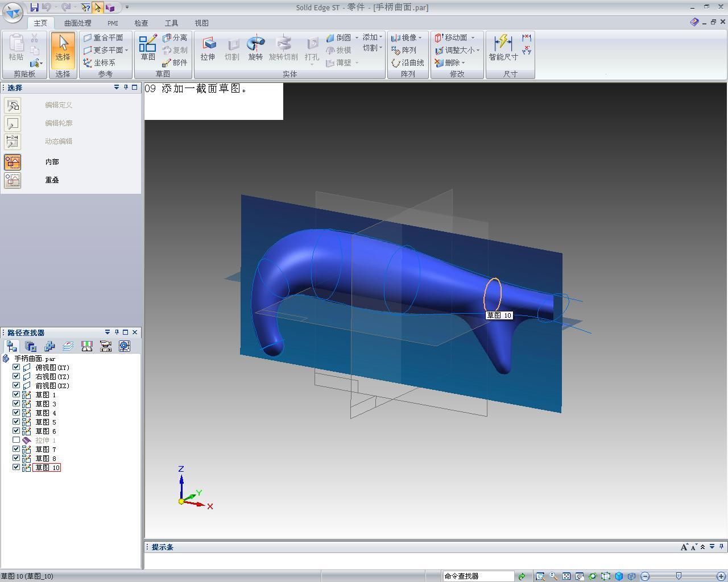Open the quick access toolbar customize arrow
The height and width of the screenshot is (582, 728).
pos(127,7)
